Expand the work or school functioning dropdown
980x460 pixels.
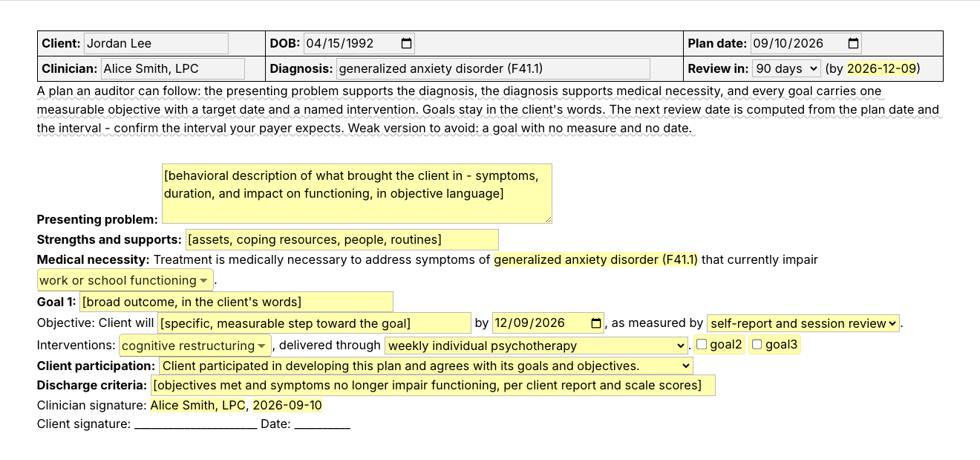(125, 280)
